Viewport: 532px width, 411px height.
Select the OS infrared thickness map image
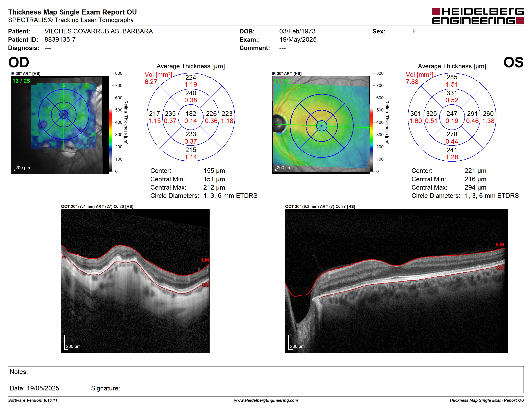point(321,125)
